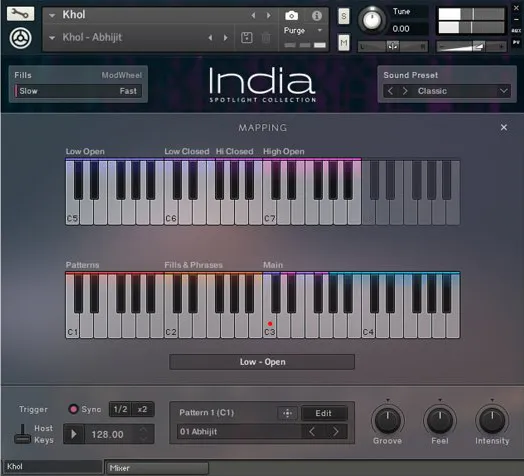This screenshot has width=524, height=476.
Task: Load next pattern next to 01 Abhijit
Action: 336,432
